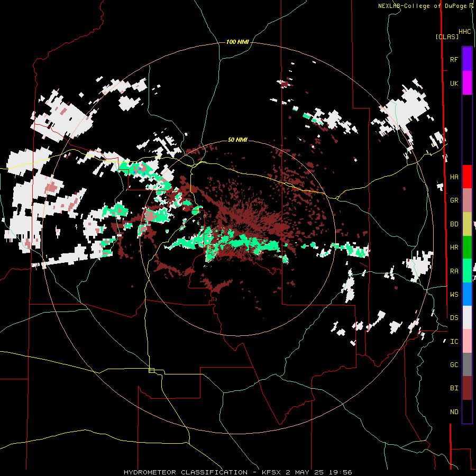Click the UK magenta legend swatch
Screen dimensions: 476x476
point(467,83)
